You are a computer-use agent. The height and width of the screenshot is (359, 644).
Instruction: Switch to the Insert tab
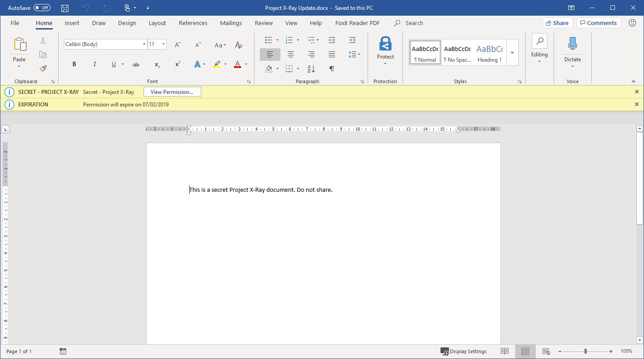point(72,23)
